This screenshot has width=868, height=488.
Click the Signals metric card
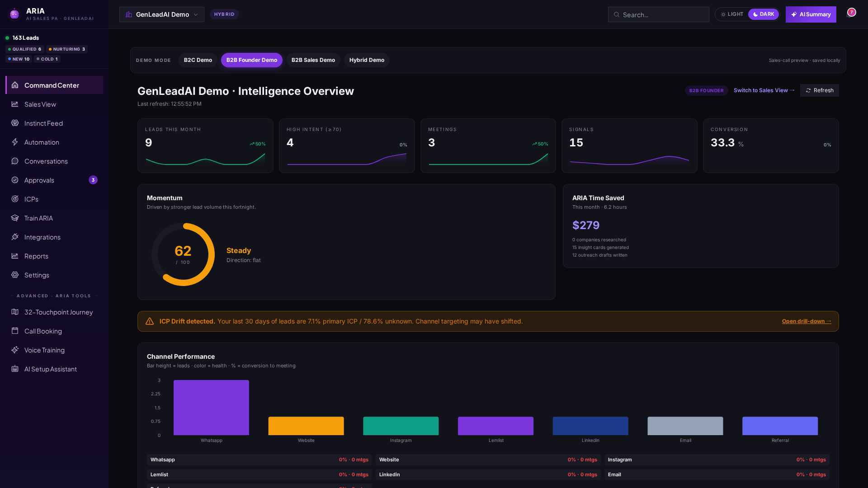coord(629,145)
